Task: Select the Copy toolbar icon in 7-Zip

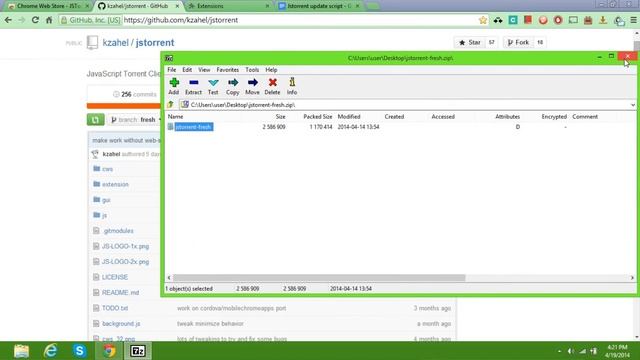Action: click(233, 87)
